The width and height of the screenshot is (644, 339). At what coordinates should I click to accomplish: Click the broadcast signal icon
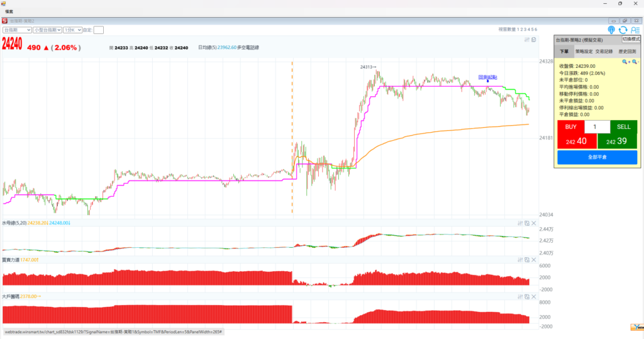tap(611, 30)
